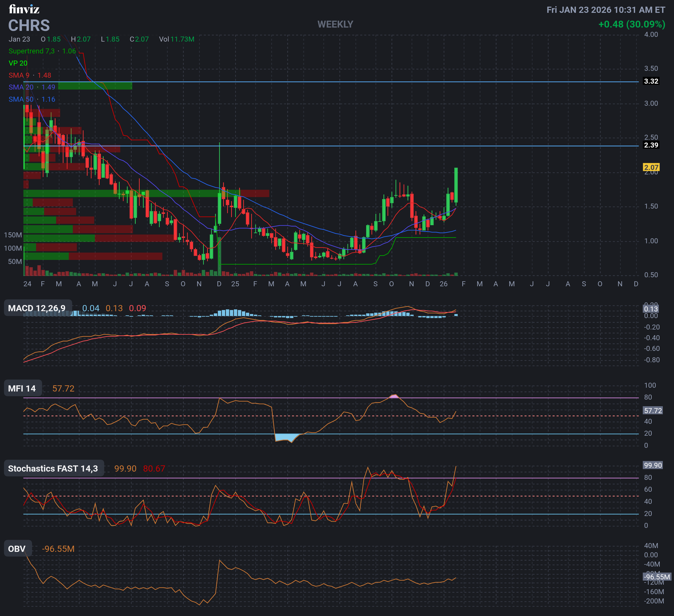Click the 99.90 Stochastics value tag
The height and width of the screenshot is (616, 674).
click(x=653, y=465)
